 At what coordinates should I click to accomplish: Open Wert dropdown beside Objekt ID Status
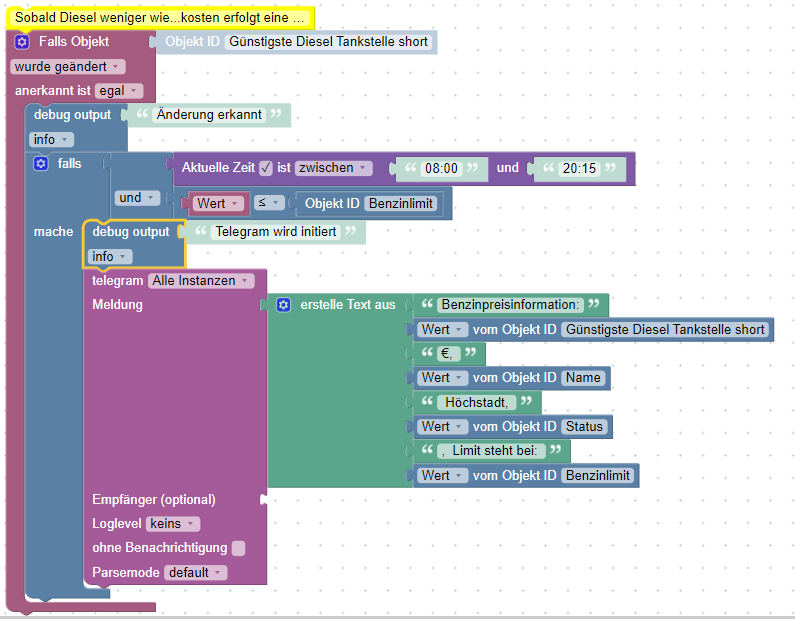click(442, 426)
